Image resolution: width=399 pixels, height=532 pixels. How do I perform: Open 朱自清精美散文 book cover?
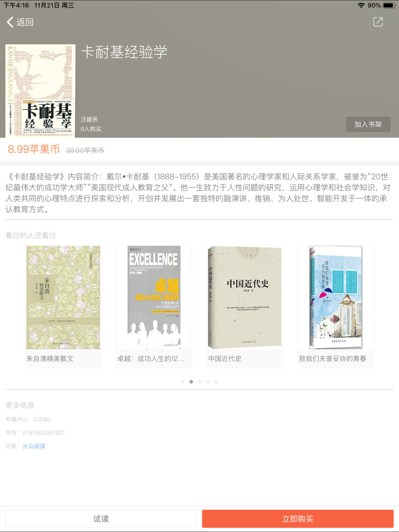click(x=63, y=298)
